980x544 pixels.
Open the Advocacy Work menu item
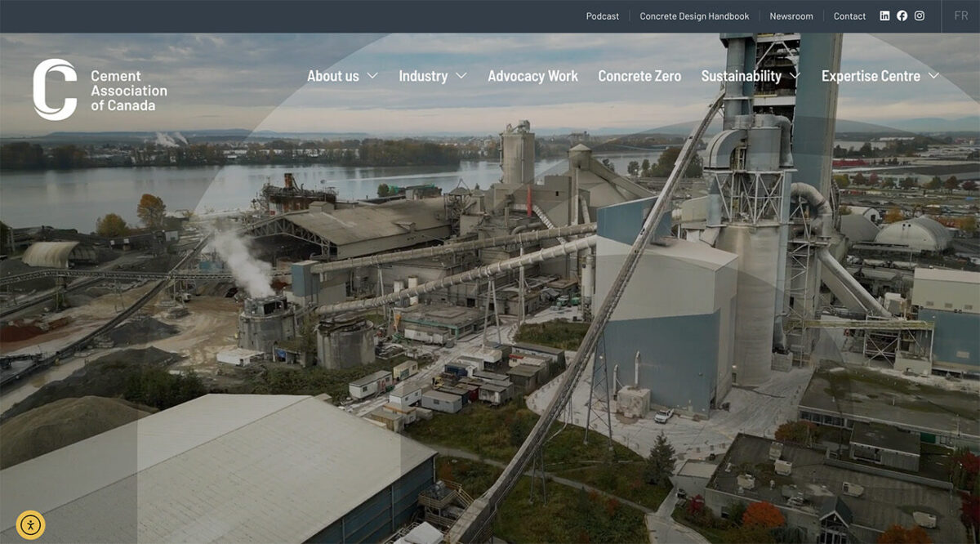(x=532, y=76)
